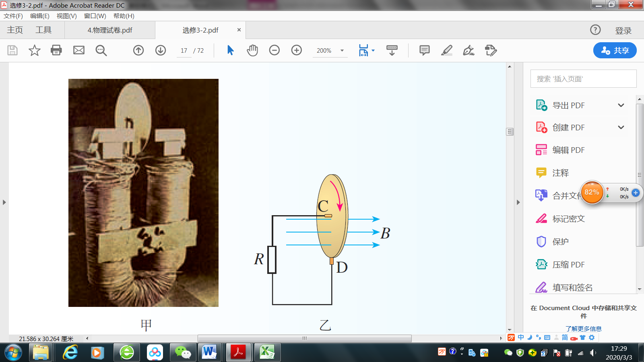Select the highlight text pen tool
Image resolution: width=644 pixels, height=362 pixels.
[x=447, y=50]
